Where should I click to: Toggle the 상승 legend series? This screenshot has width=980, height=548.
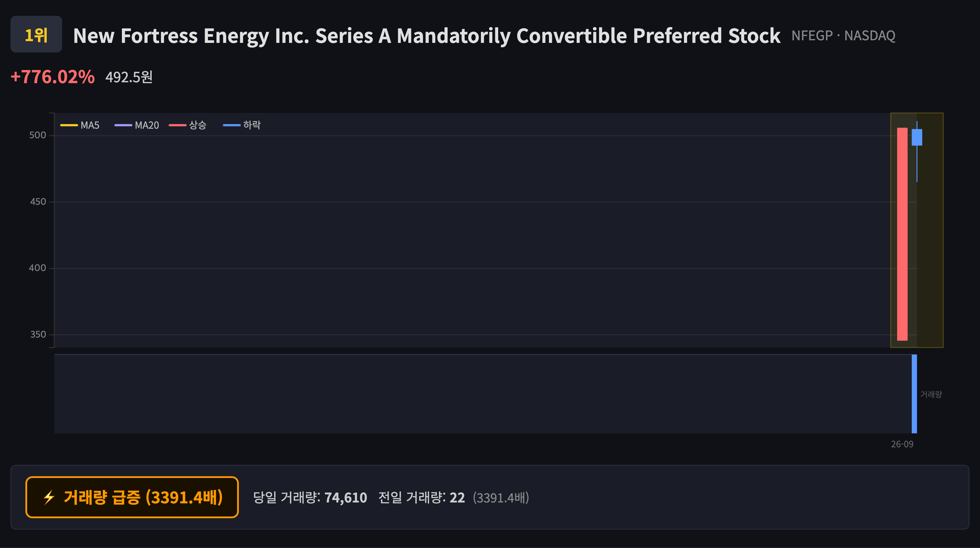pos(188,125)
